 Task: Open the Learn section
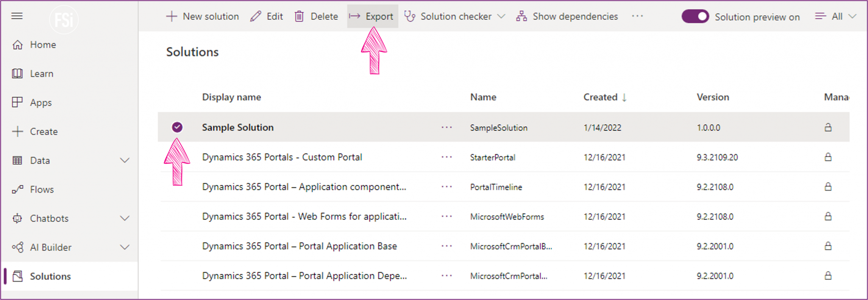tap(42, 74)
